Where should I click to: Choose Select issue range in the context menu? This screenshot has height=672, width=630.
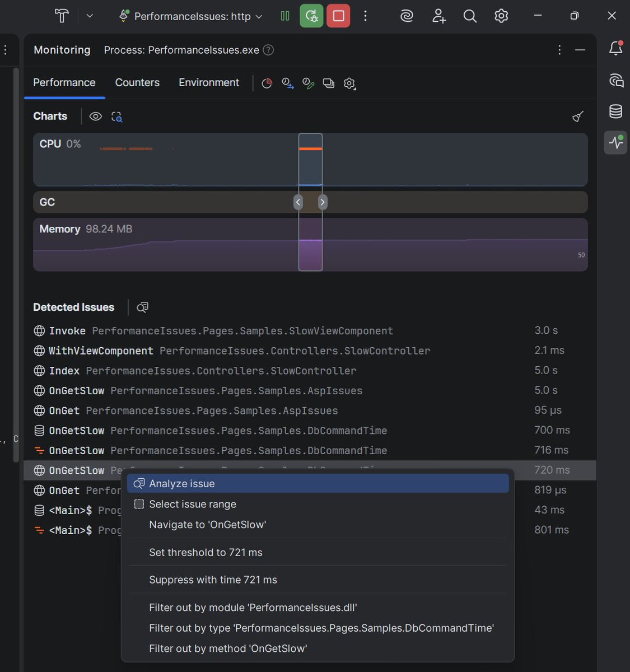click(x=318, y=504)
